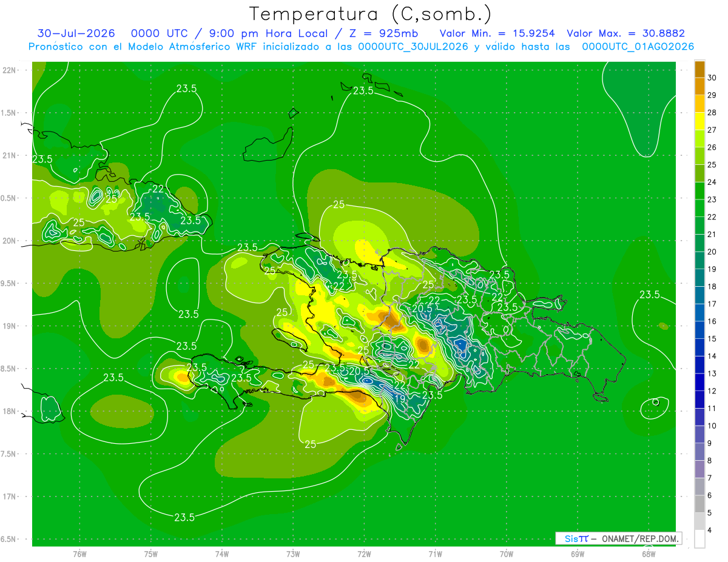Click legend color segment between 19 and 20
The height and width of the screenshot is (562, 728).
pyautogui.click(x=699, y=261)
